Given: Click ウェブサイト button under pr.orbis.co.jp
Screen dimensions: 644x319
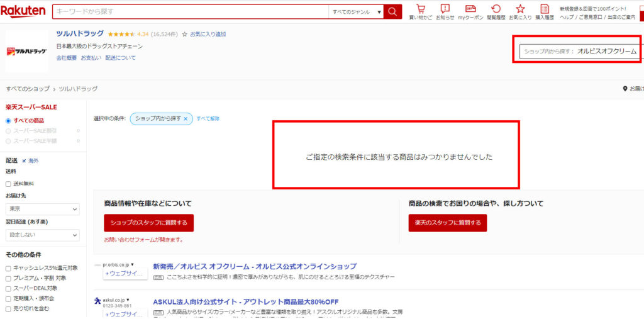Looking at the screenshot, I should click(x=125, y=273).
